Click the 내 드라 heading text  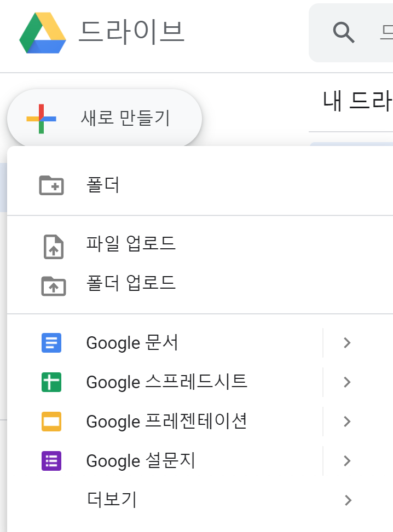(x=357, y=101)
